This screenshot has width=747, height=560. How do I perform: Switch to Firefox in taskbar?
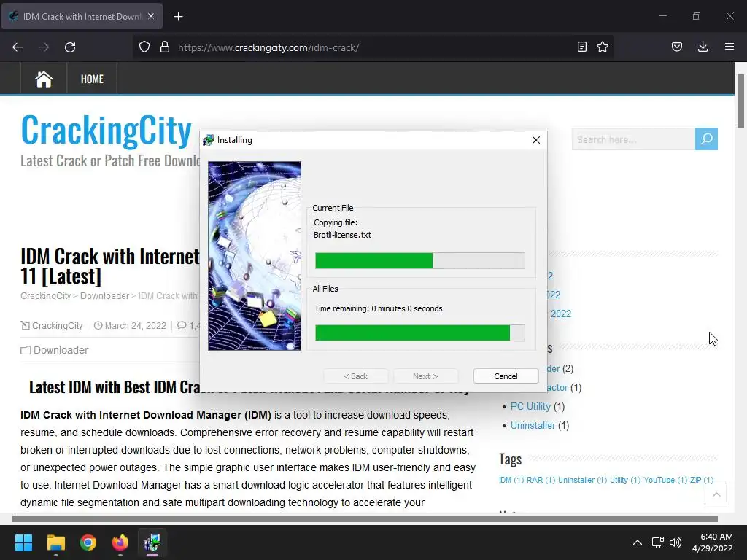120,542
